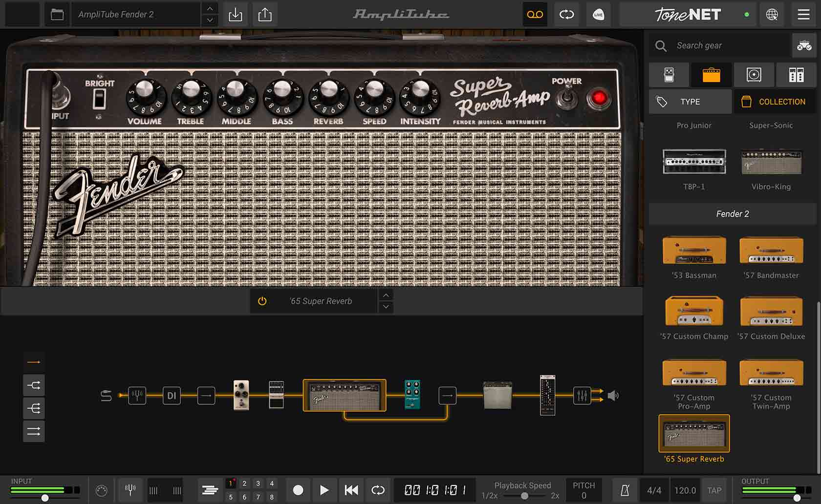821x504 pixels.
Task: Click the INTENSITY knob on amp
Action: pos(420,96)
